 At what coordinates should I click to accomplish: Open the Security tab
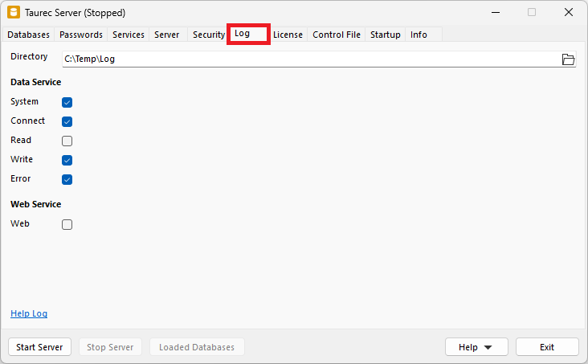pos(209,35)
